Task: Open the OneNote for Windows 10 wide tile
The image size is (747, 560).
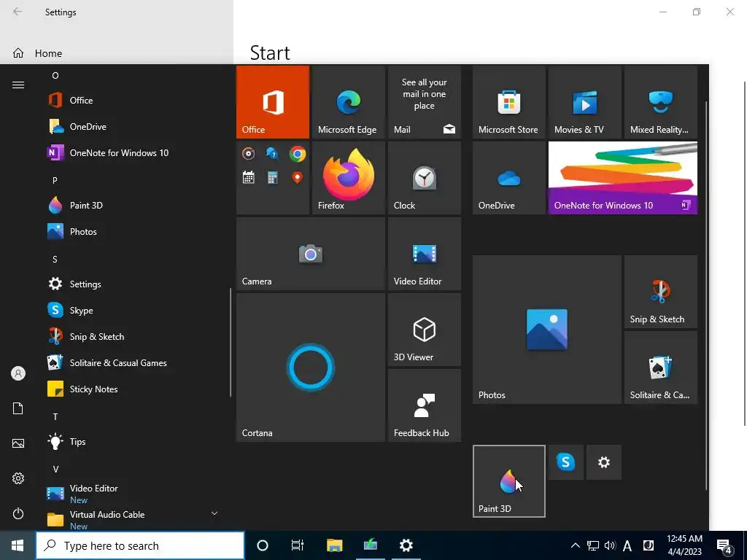Action: pos(623,178)
